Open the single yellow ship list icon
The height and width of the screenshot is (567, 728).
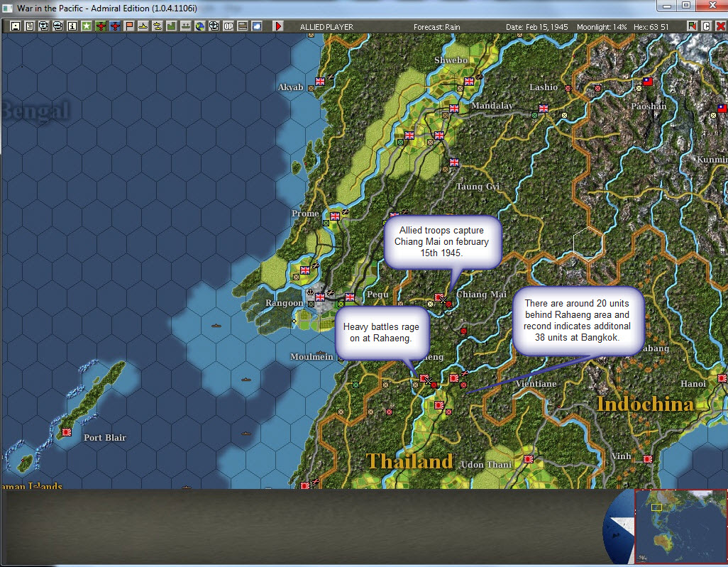point(143,26)
